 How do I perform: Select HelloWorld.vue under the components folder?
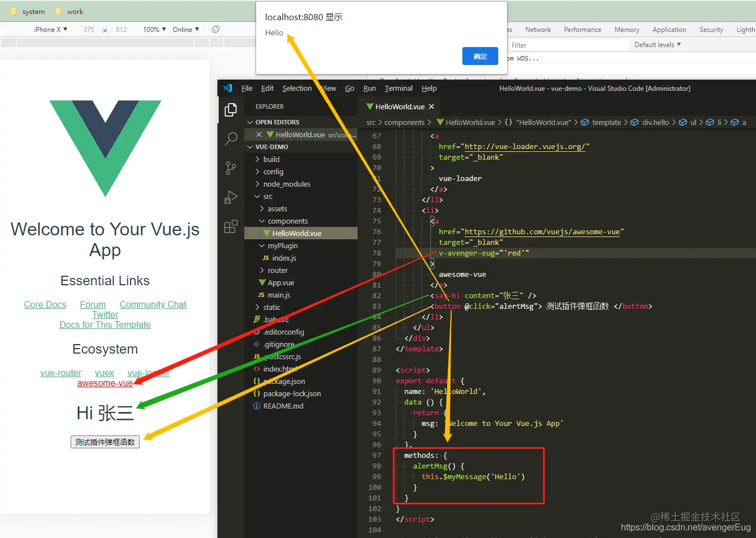[x=301, y=233]
